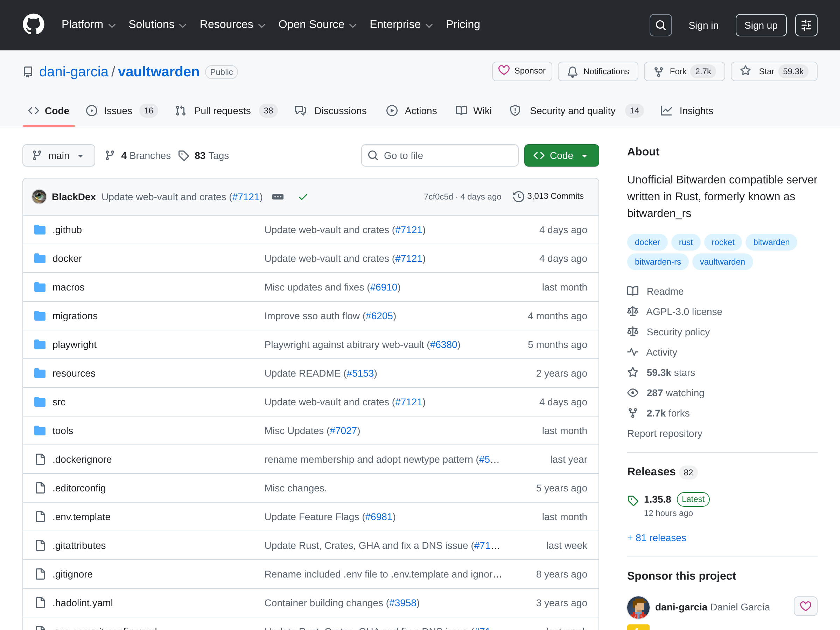Open the main branch dropdown
Image resolution: width=840 pixels, height=630 pixels.
58,155
